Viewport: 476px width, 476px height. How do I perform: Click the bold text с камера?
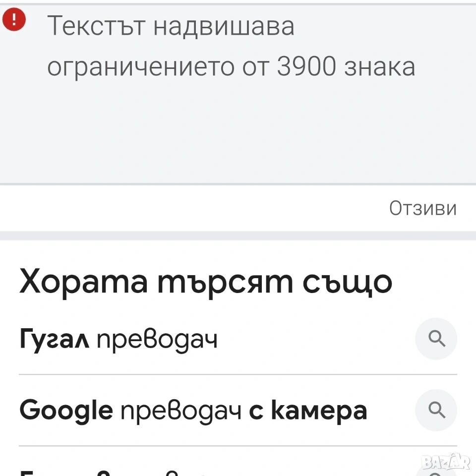click(x=307, y=411)
